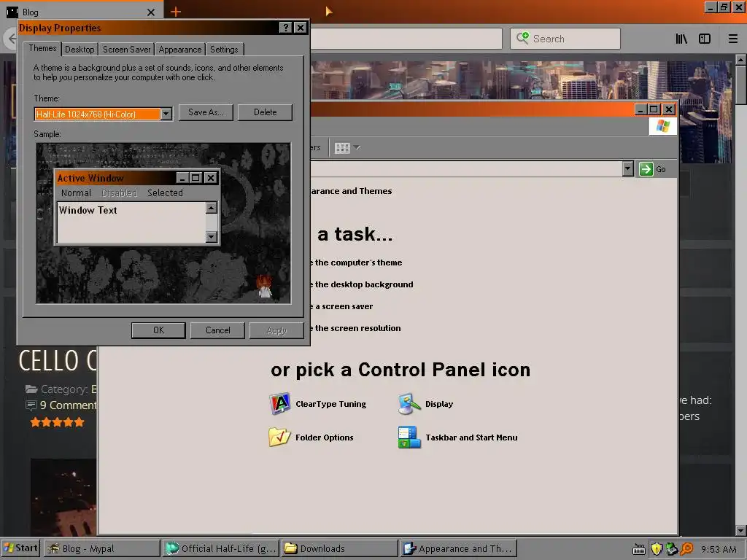This screenshot has width=747, height=560.
Task: Click the desktop background task link
Action: tap(362, 284)
